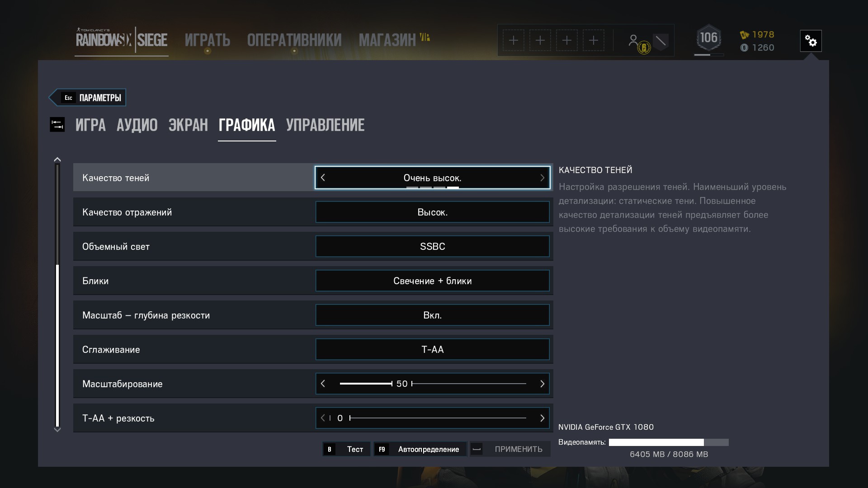The image size is (868, 488).
Task: Toggle Масштаб – глубина резкости Вкл. option
Action: pos(433,315)
